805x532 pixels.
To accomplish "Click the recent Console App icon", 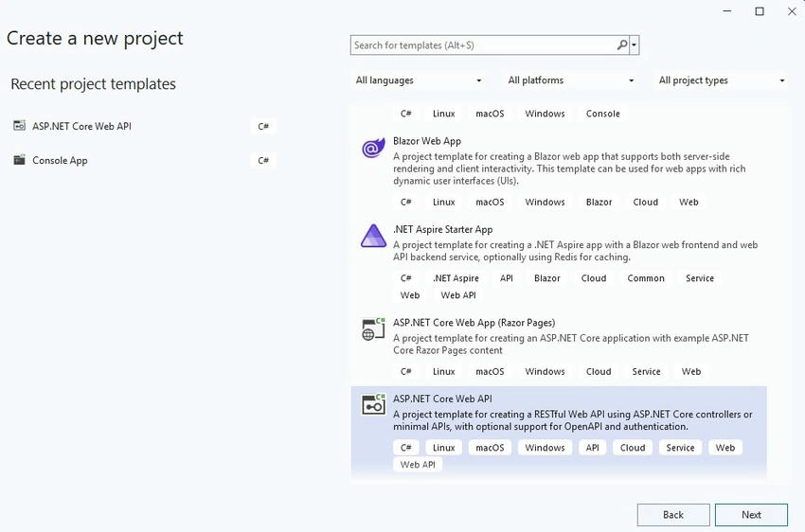I will click(x=19, y=160).
